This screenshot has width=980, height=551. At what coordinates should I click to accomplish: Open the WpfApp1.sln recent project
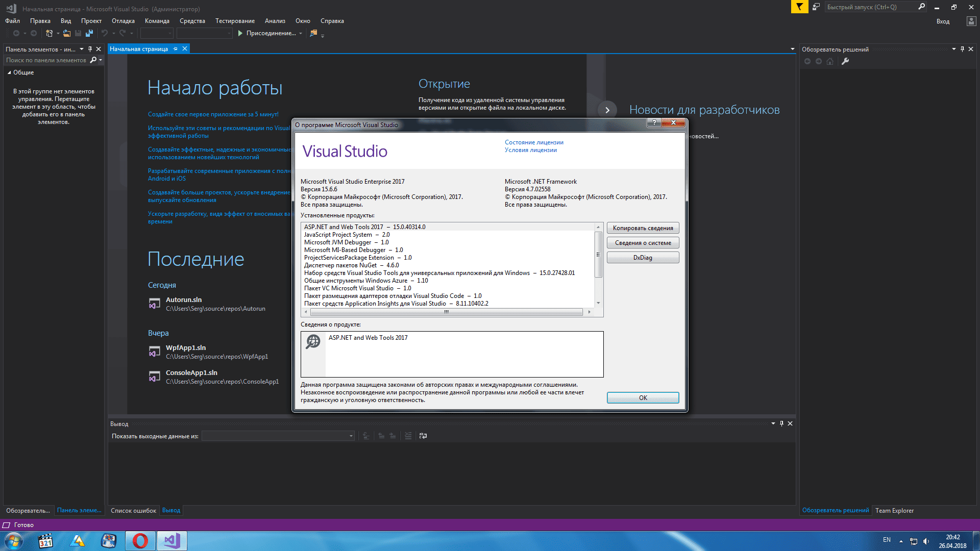click(186, 348)
